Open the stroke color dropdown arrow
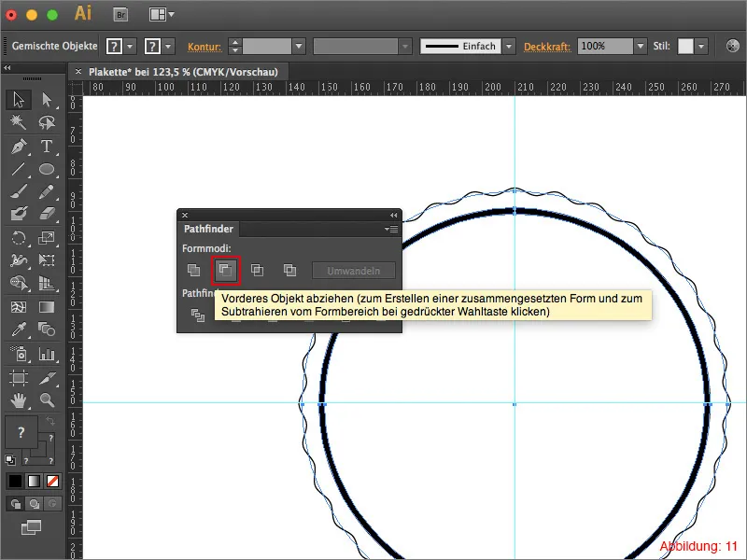This screenshot has height=560, width=747. (x=168, y=46)
